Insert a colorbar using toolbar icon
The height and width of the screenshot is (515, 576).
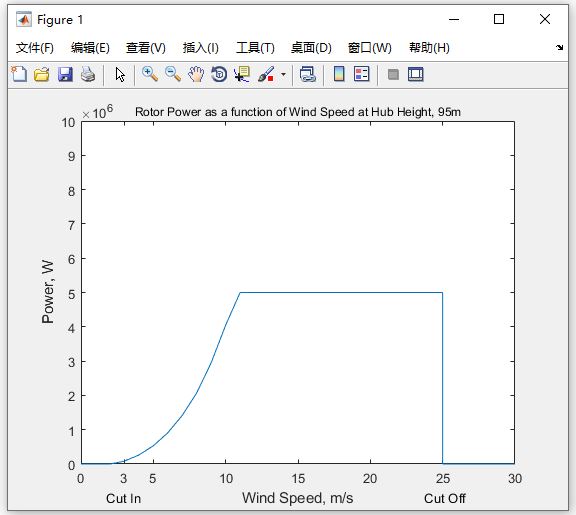click(339, 74)
